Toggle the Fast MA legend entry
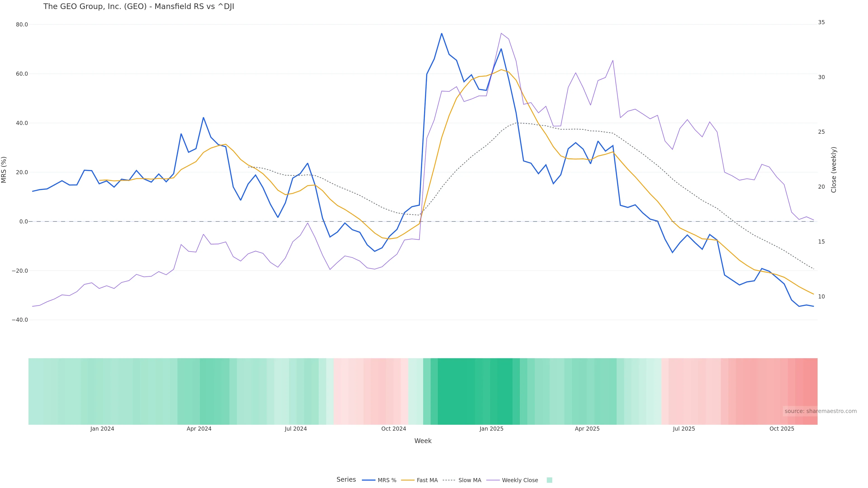This screenshot has height=488, width=868. pyautogui.click(x=427, y=480)
